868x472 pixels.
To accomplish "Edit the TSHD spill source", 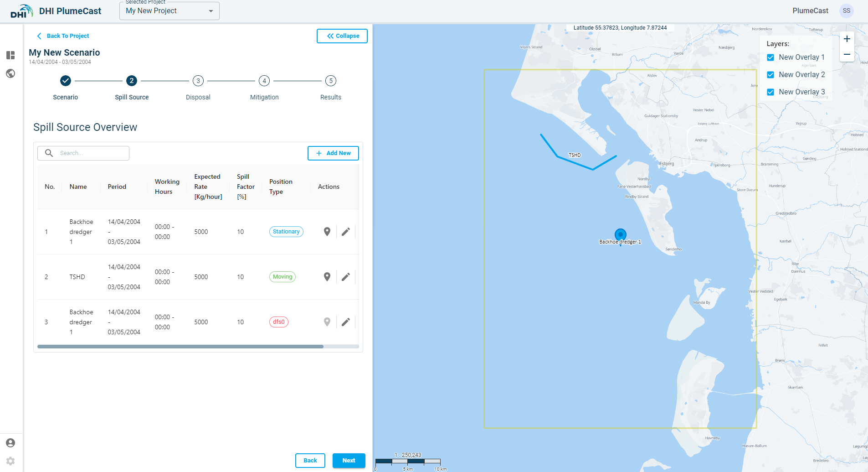I will point(346,277).
